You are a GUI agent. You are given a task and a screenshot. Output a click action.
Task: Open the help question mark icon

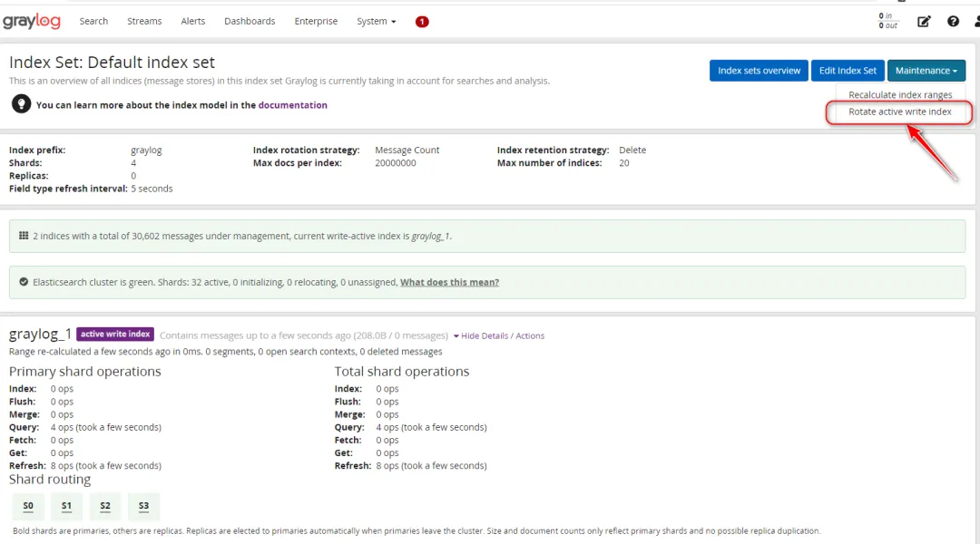[953, 22]
